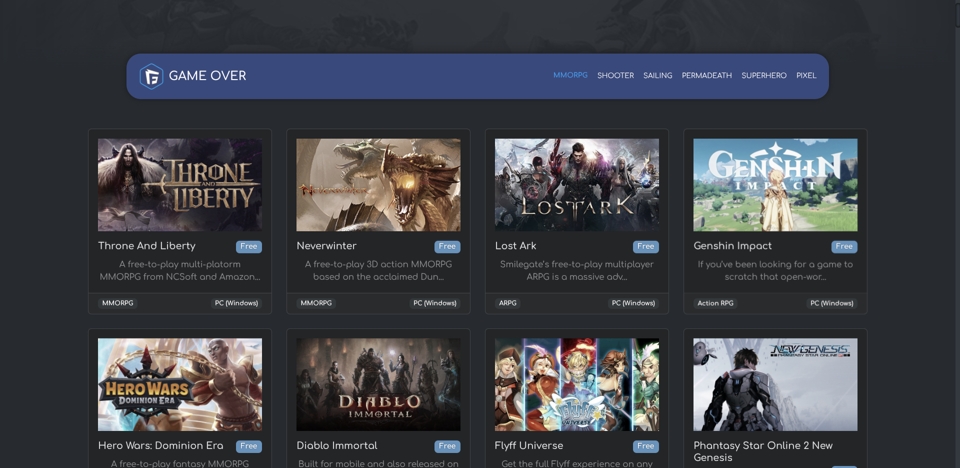Click the Diablo Immortal description text
The height and width of the screenshot is (468, 960).
[378, 464]
